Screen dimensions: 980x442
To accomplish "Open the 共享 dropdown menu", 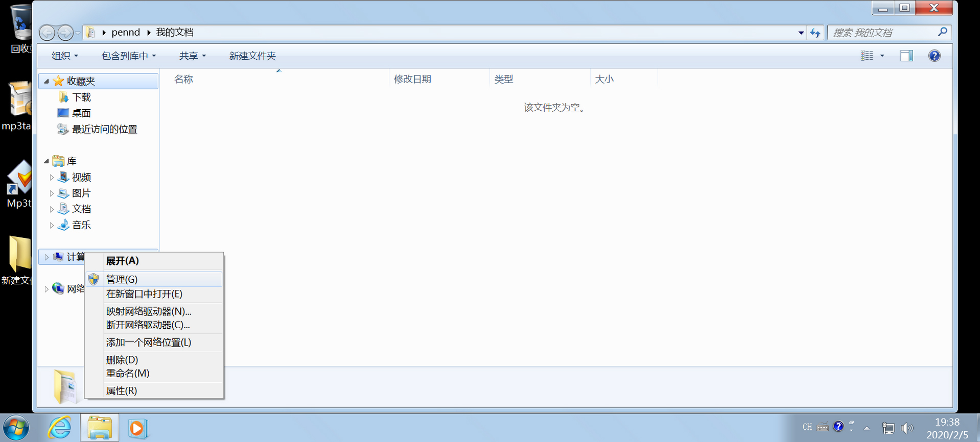I will (x=193, y=56).
